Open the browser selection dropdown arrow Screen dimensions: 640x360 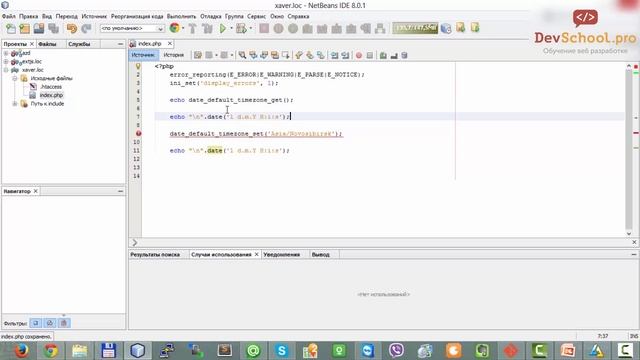coord(183,29)
